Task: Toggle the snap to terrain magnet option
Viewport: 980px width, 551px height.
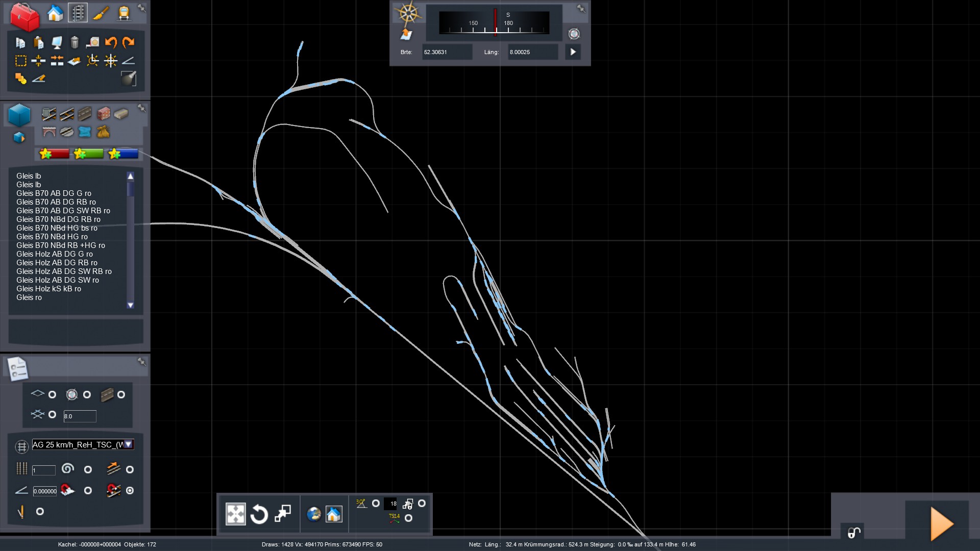Action: [x=68, y=490]
